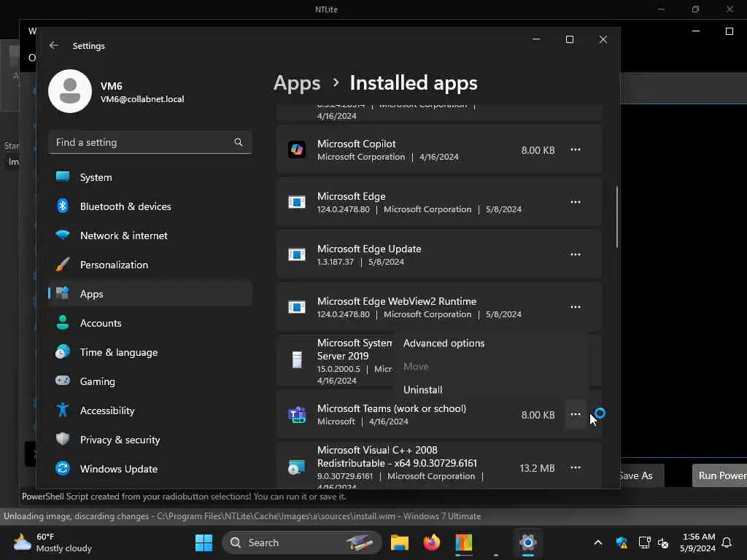Choose Uninstall in the context menu
This screenshot has height=560, width=747.
[491, 389]
